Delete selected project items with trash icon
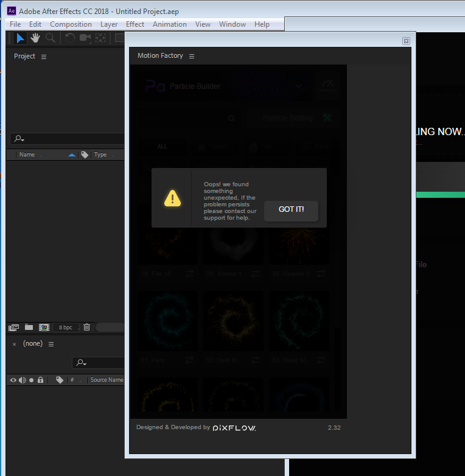 87,327
